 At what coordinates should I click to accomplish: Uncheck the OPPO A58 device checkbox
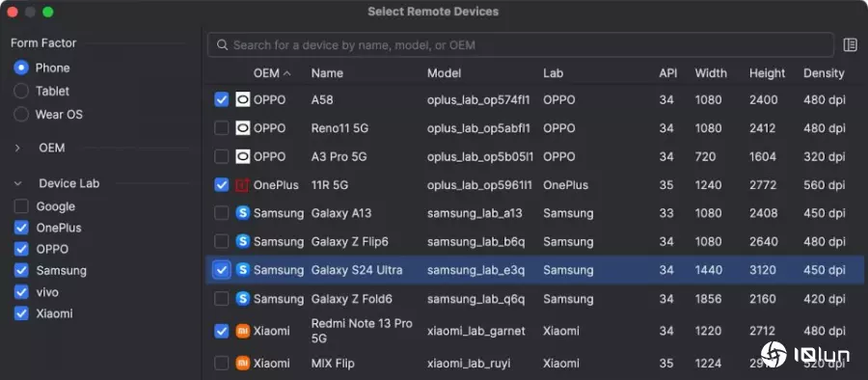point(222,99)
